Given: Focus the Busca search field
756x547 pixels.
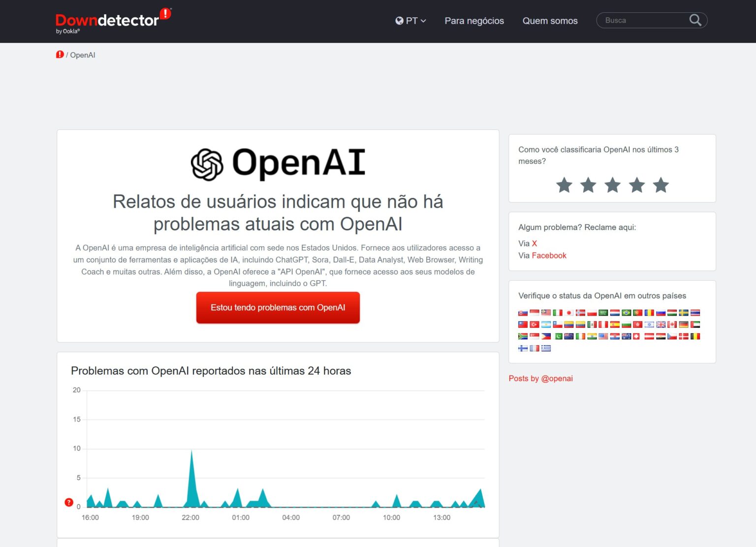Looking at the screenshot, I should 643,20.
